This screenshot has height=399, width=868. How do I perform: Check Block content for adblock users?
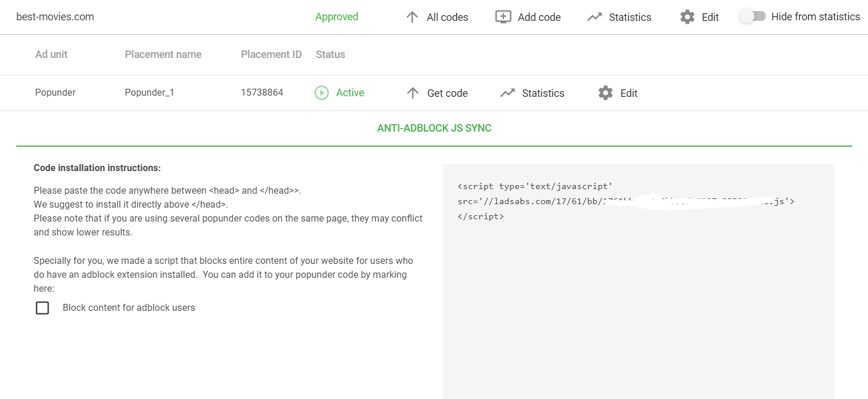click(42, 307)
